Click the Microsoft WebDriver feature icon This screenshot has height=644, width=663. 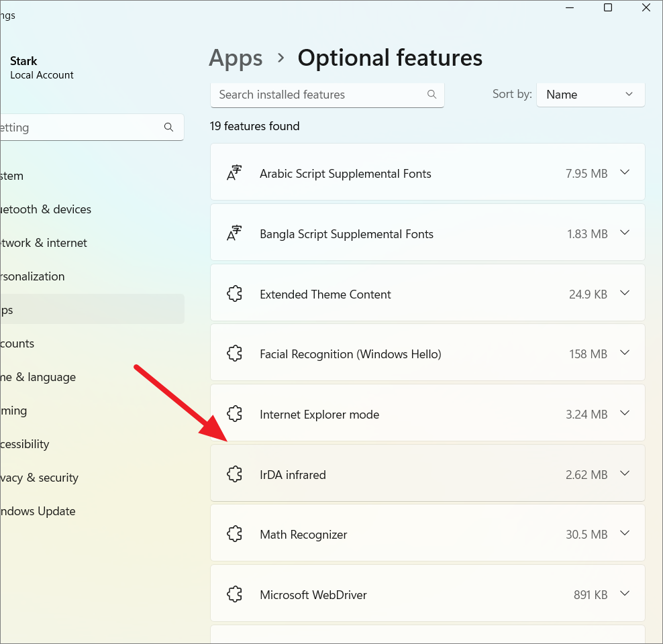[234, 594]
